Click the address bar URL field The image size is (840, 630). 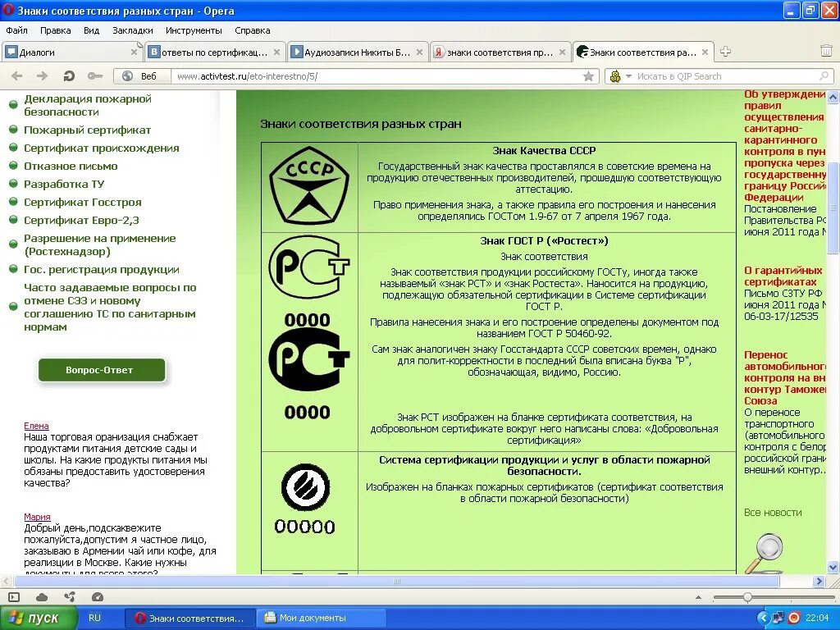point(375,76)
